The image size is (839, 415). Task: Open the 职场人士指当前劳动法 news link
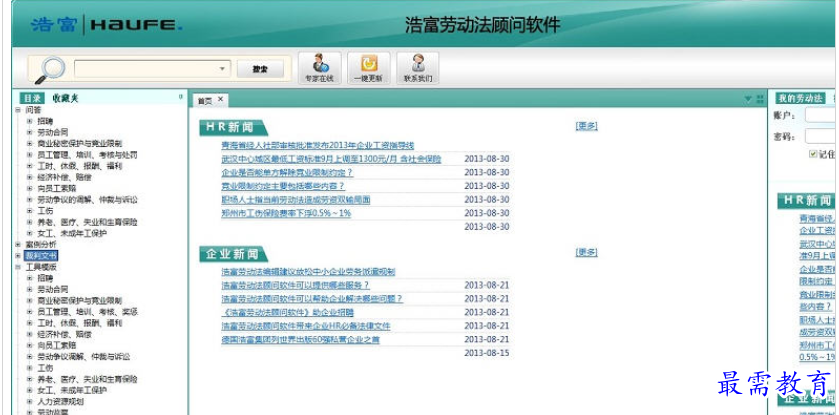[296, 199]
